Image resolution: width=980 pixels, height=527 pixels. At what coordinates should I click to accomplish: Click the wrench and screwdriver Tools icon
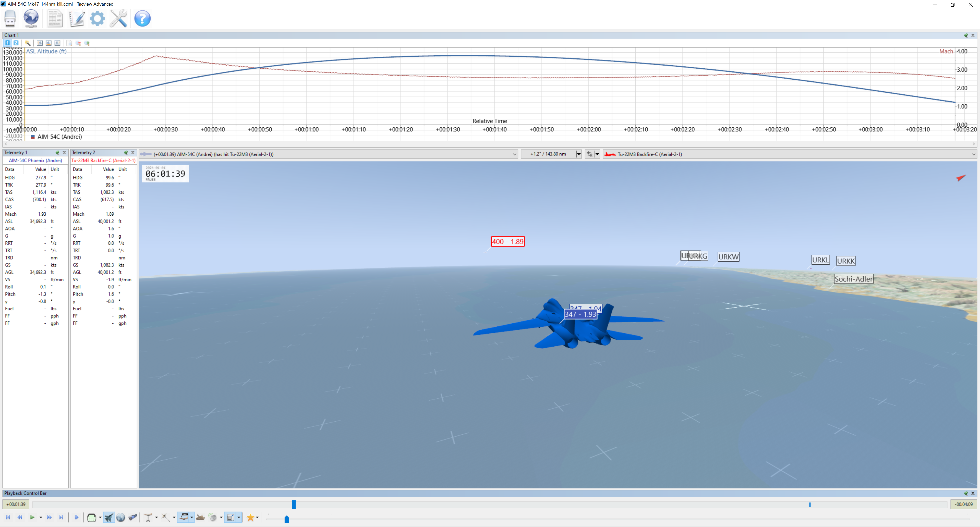pyautogui.click(x=118, y=18)
